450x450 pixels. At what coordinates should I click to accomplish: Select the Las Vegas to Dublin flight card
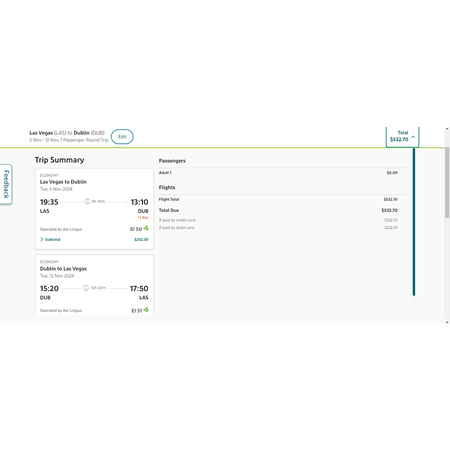[x=94, y=209]
